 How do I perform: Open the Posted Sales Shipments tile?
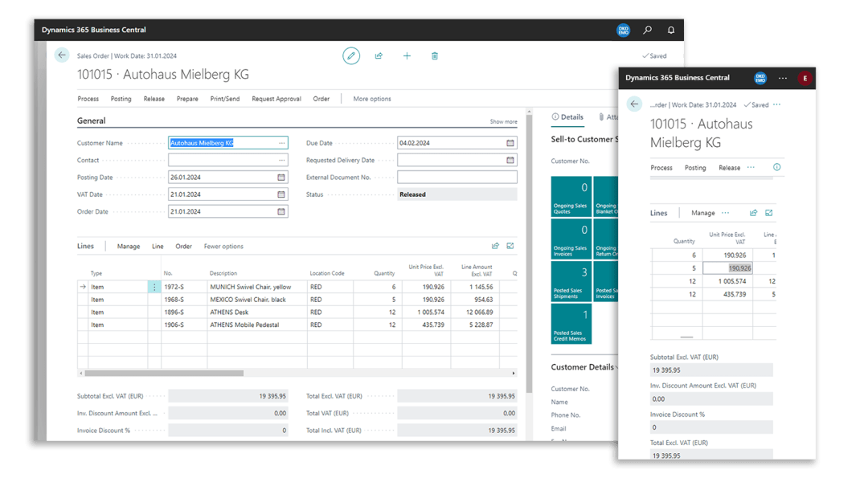(x=571, y=281)
